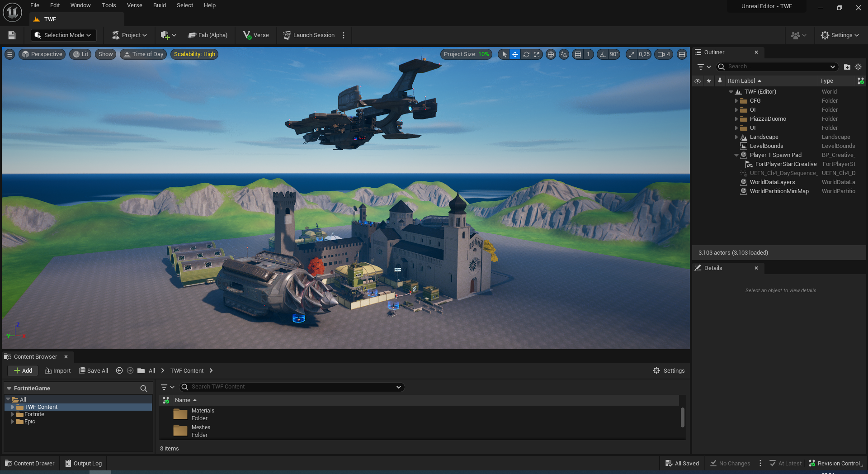Click the Search TWF Content field
The image size is (868, 474).
click(292, 387)
